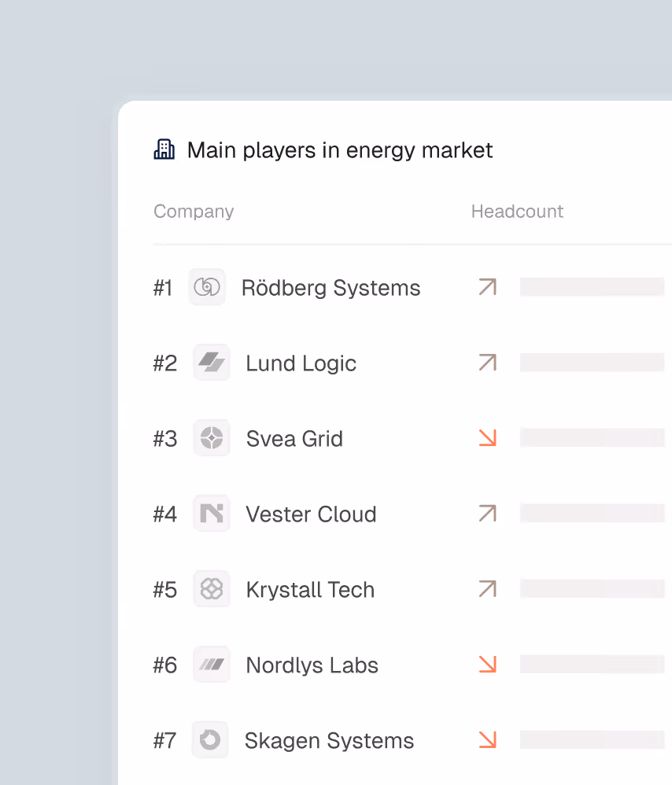Image resolution: width=672 pixels, height=785 pixels.
Task: Open the Skagen Systems company name
Action: click(x=329, y=741)
